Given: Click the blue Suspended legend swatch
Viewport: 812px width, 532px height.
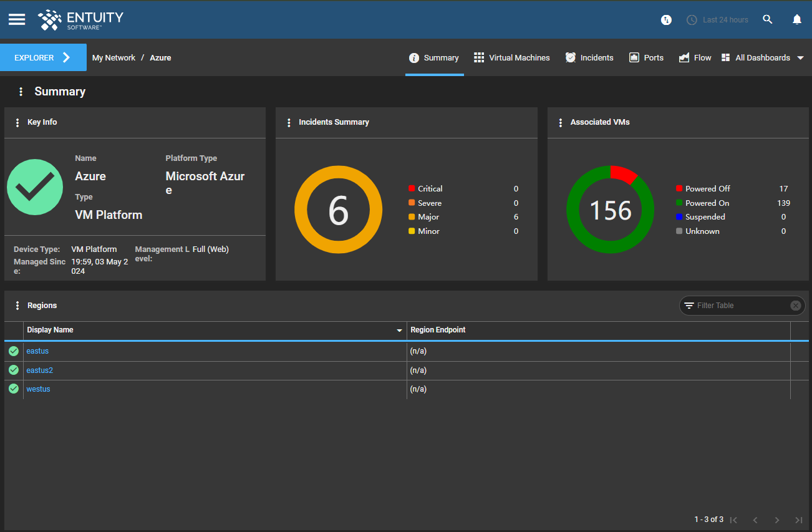Looking at the screenshot, I should pos(679,217).
